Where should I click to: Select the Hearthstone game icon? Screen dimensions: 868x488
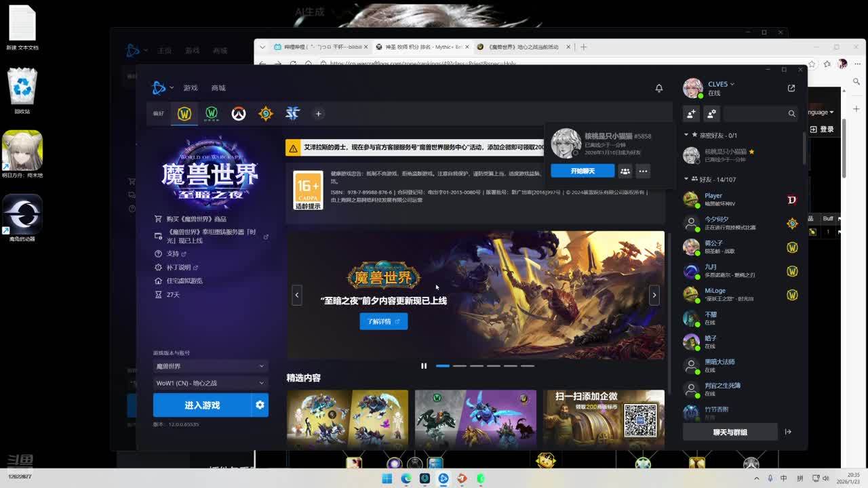pos(266,114)
